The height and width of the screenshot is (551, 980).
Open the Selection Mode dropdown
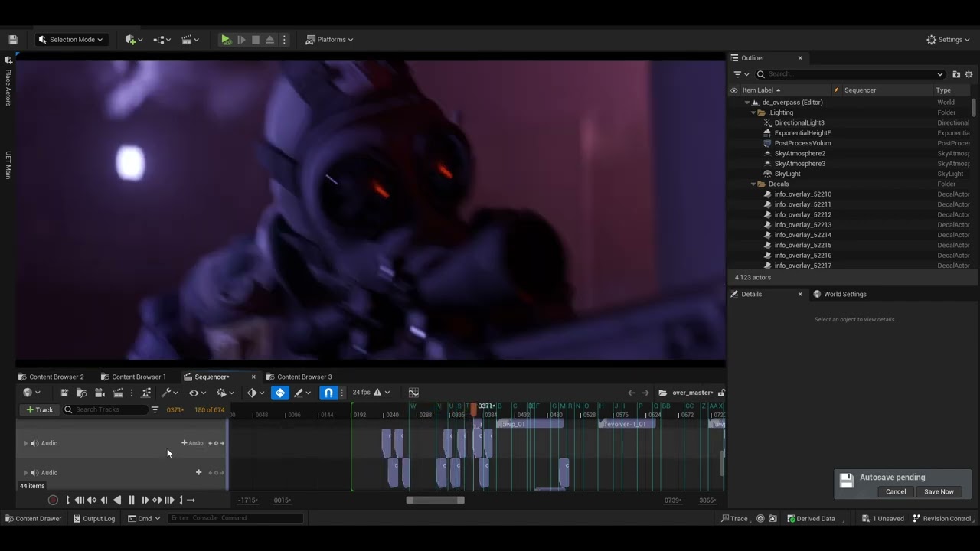coord(70,40)
